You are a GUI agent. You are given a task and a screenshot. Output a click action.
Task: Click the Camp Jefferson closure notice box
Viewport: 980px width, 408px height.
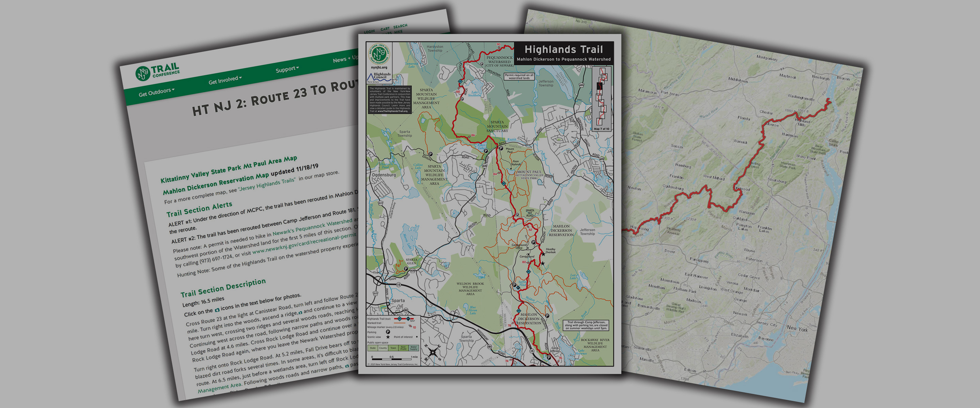pos(586,326)
